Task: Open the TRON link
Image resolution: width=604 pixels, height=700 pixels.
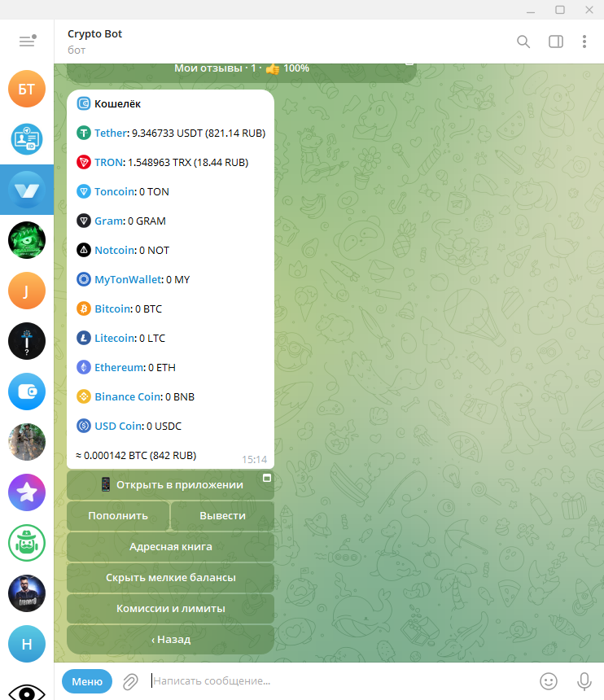Action: click(x=108, y=162)
